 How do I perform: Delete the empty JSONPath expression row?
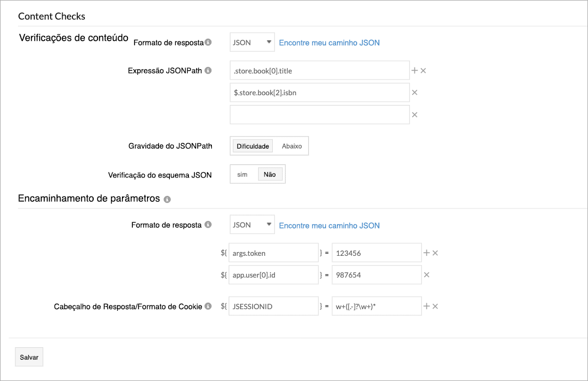[x=416, y=114]
